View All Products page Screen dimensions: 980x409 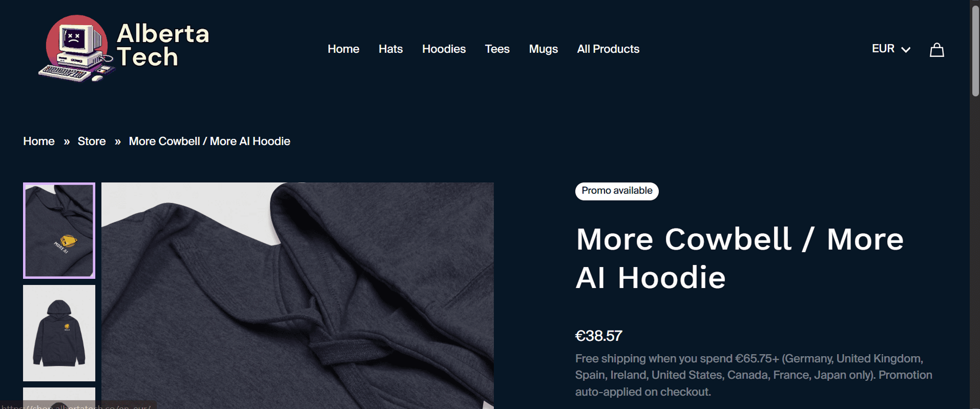[608, 49]
